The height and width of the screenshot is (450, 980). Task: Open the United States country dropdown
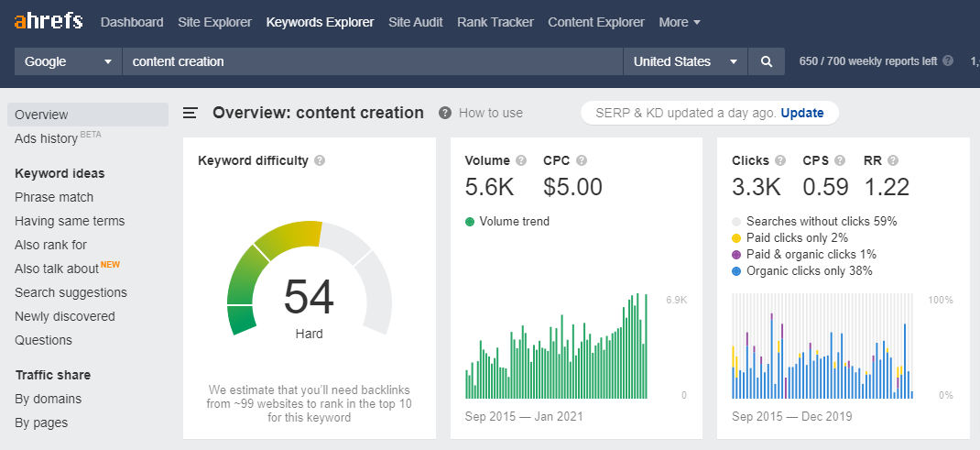(685, 61)
